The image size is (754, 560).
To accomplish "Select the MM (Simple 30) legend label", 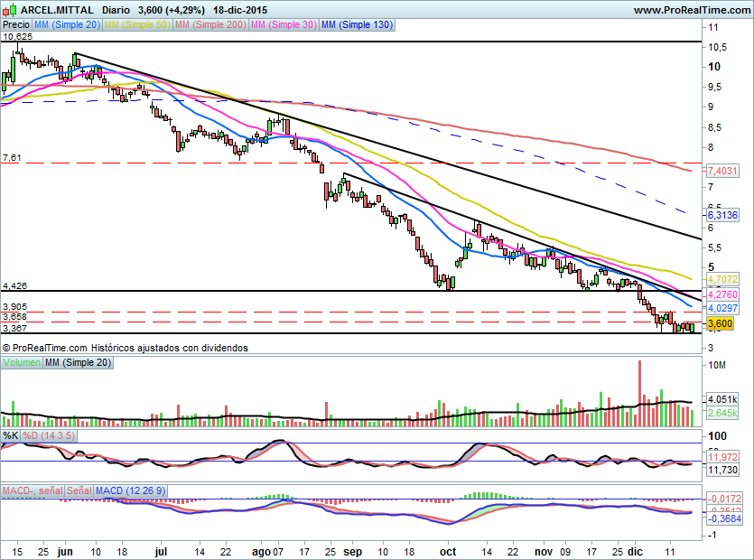I will coord(284,24).
